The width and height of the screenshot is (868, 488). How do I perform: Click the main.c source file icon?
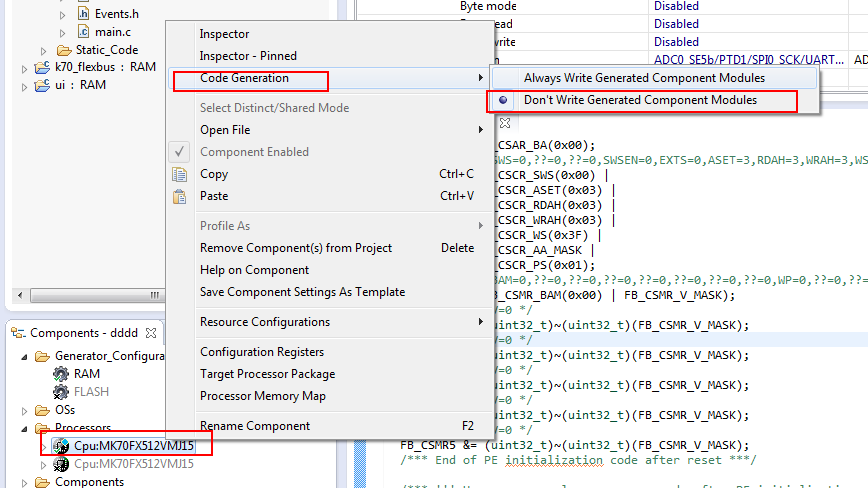pos(83,32)
